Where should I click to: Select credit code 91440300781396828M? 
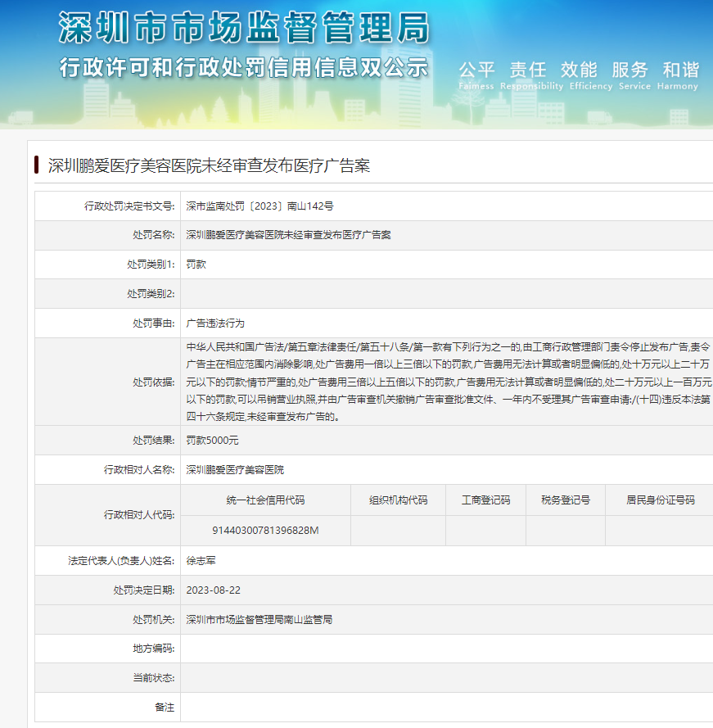pos(265,530)
